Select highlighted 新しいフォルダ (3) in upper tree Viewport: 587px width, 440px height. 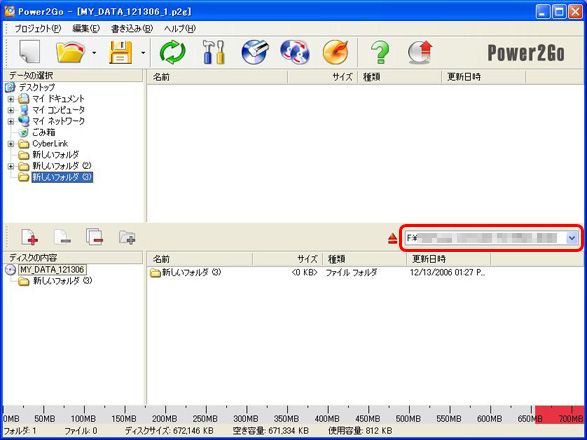[62, 177]
